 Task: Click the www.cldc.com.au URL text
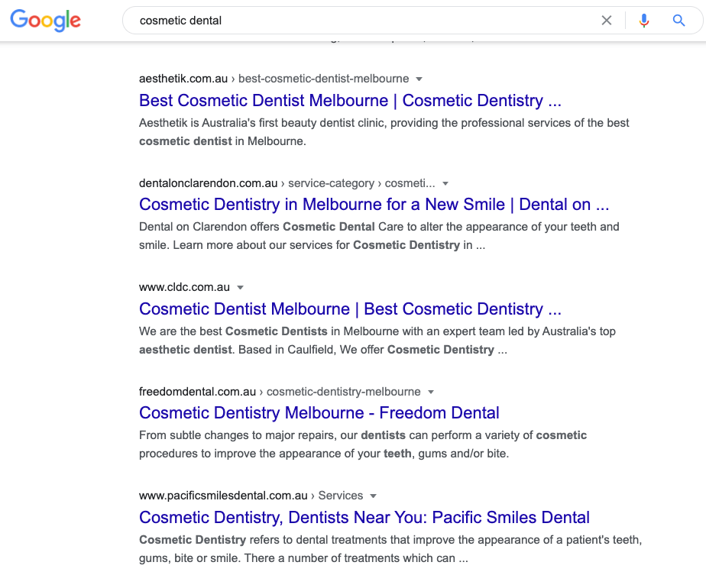pos(184,287)
